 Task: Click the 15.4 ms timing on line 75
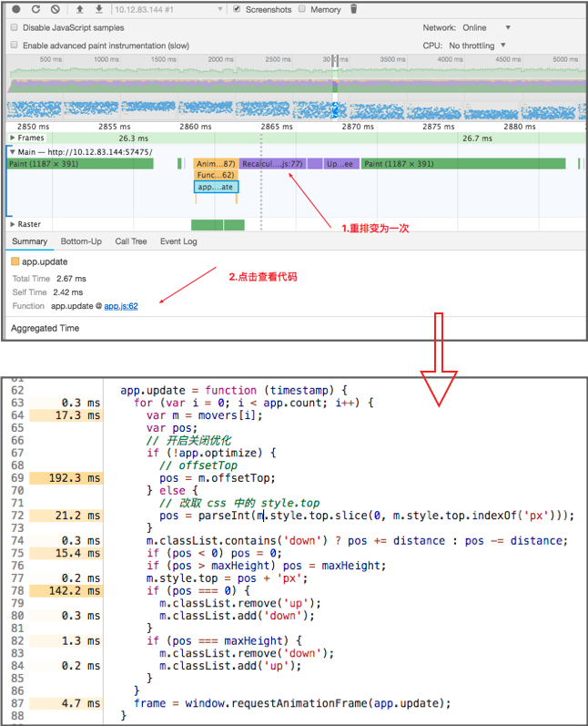click(77, 553)
